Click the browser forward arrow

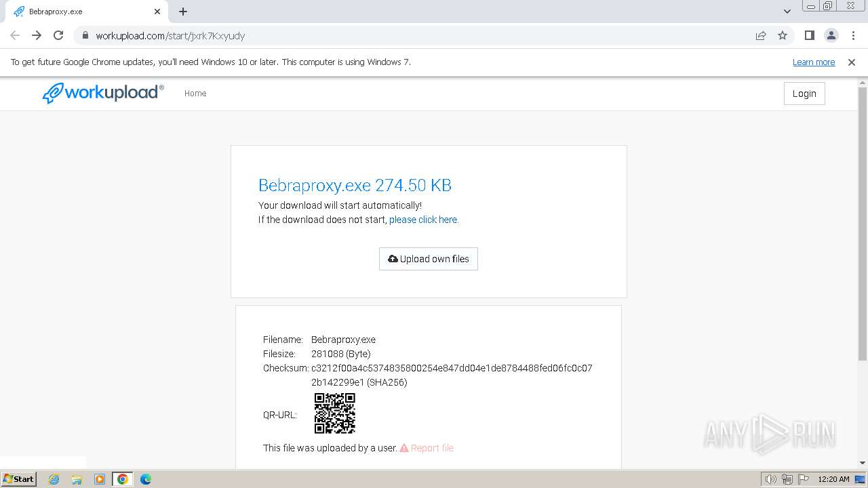pos(37,35)
